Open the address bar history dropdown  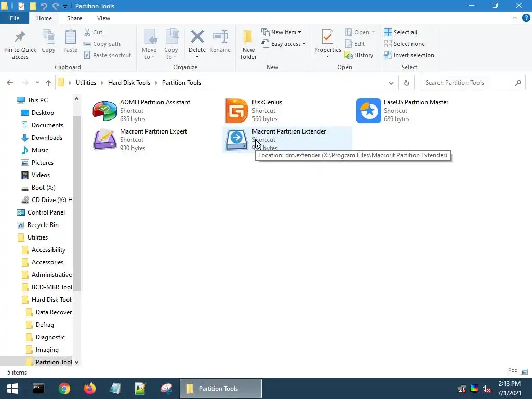click(391, 83)
